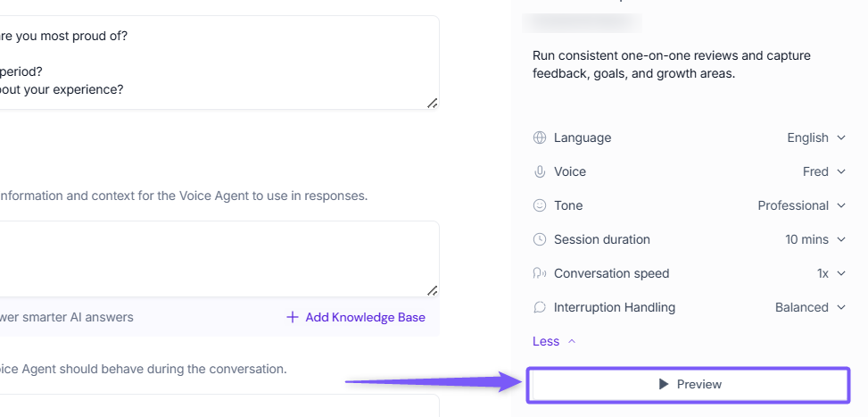Click the clock Session duration icon

click(539, 239)
